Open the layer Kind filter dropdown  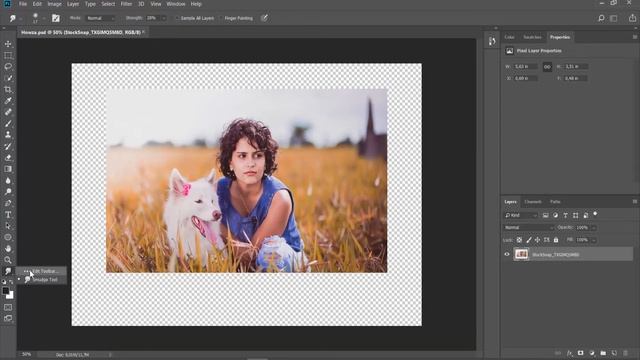coord(521,215)
